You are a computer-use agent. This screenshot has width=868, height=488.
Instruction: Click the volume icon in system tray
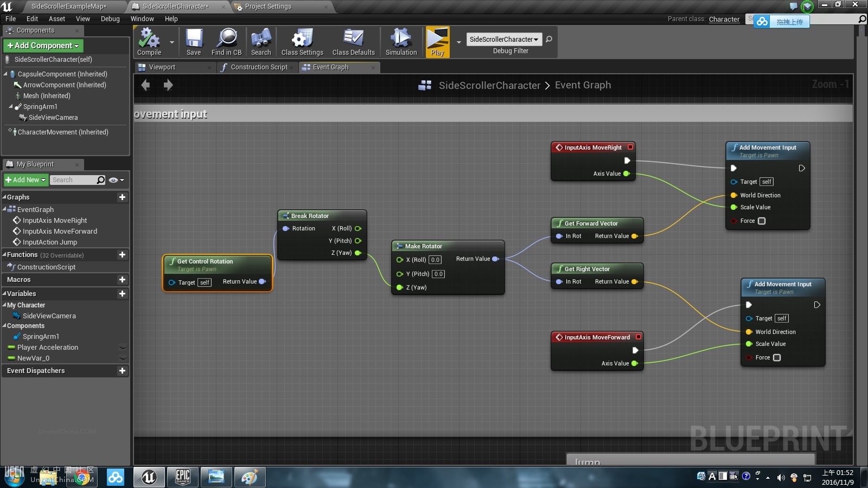(781, 478)
